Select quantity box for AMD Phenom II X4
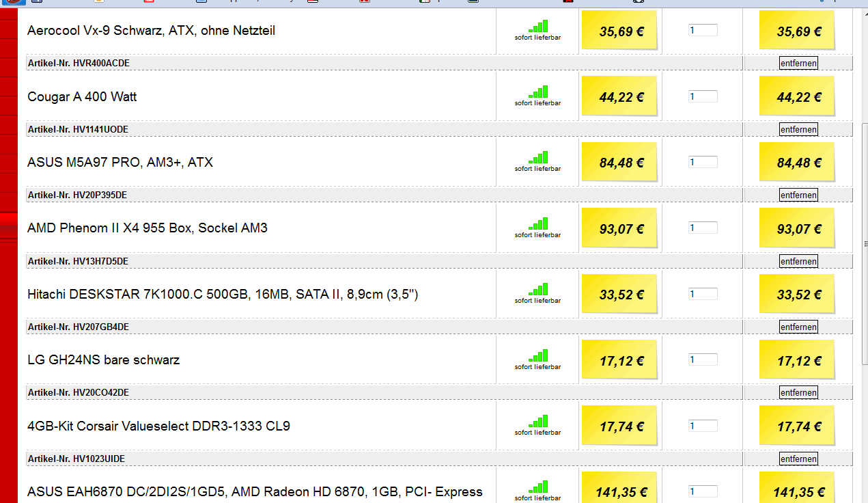Screen dimensions: 868x503 point(703,228)
